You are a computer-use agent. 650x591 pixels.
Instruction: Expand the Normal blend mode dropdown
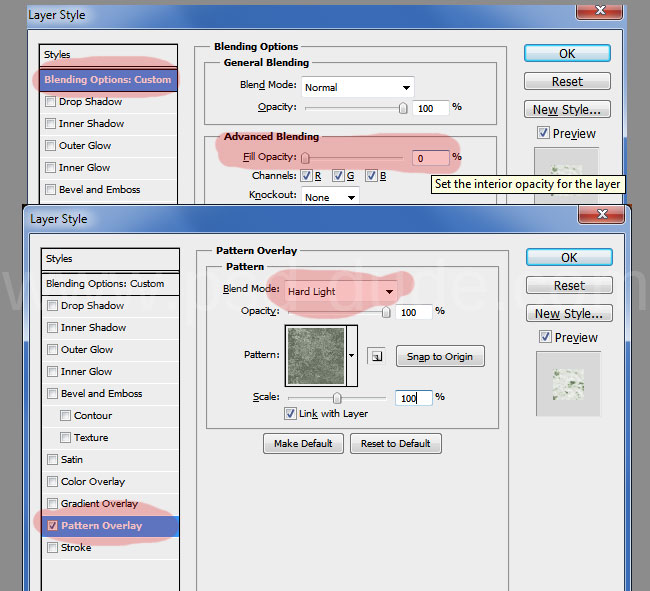(x=357, y=87)
